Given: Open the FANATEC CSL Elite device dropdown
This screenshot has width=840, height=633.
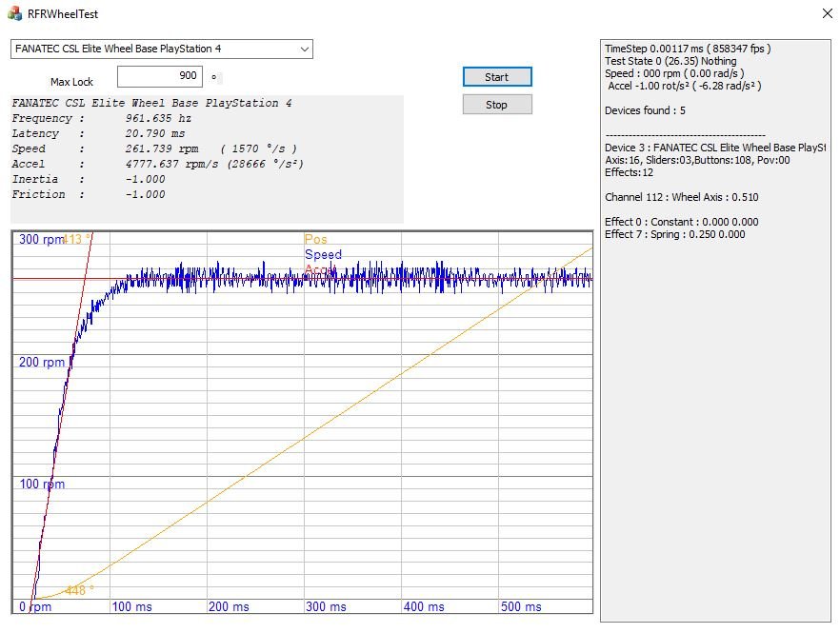Looking at the screenshot, I should click(x=161, y=49).
